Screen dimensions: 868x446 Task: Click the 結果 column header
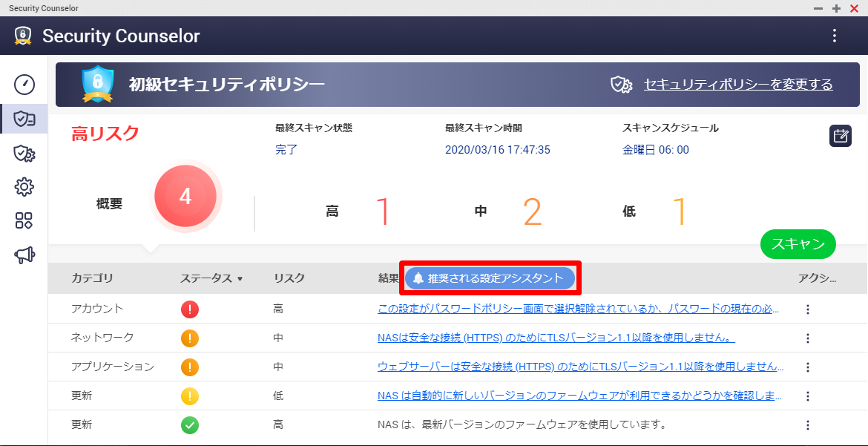(x=388, y=278)
